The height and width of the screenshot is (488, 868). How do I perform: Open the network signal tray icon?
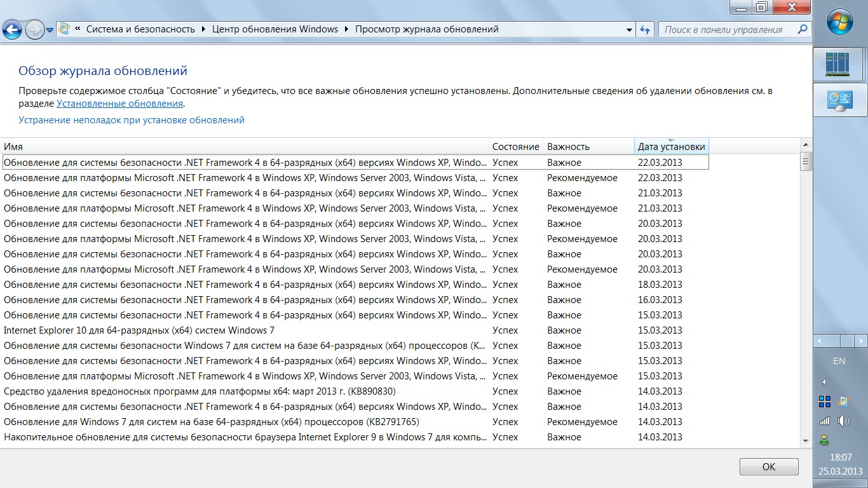(x=824, y=420)
